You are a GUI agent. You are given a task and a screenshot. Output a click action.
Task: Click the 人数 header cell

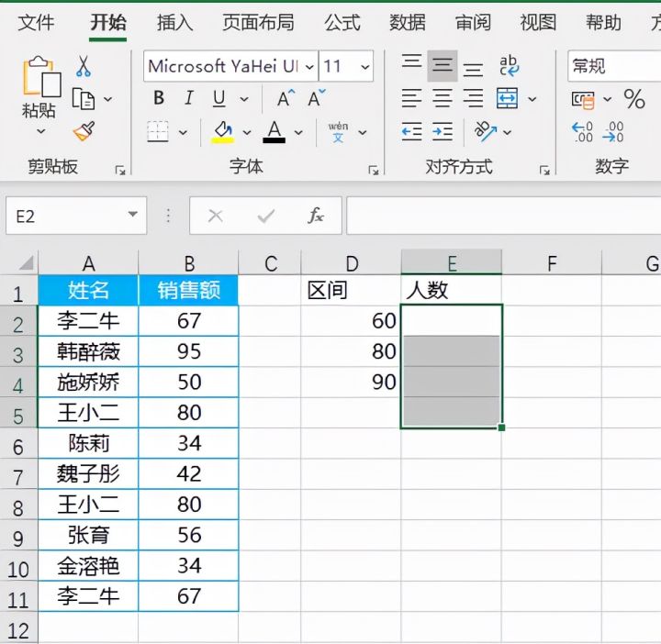click(x=451, y=290)
